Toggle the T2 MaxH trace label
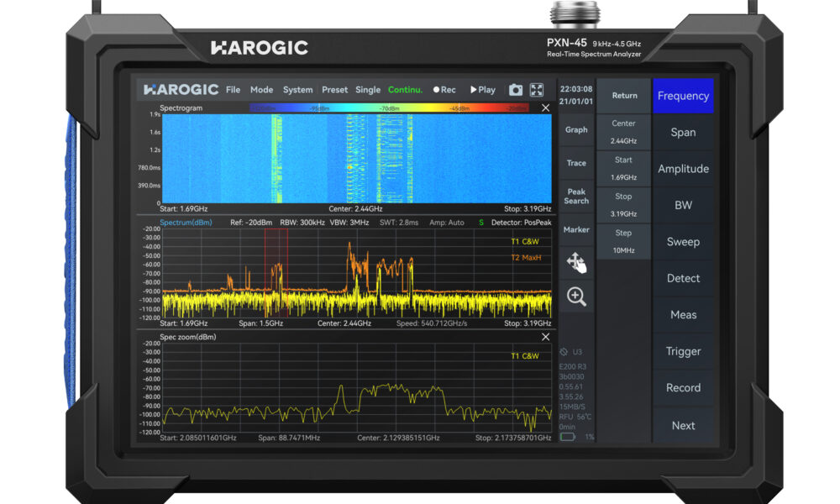Viewport: 840px width, 504px height. pos(526,258)
